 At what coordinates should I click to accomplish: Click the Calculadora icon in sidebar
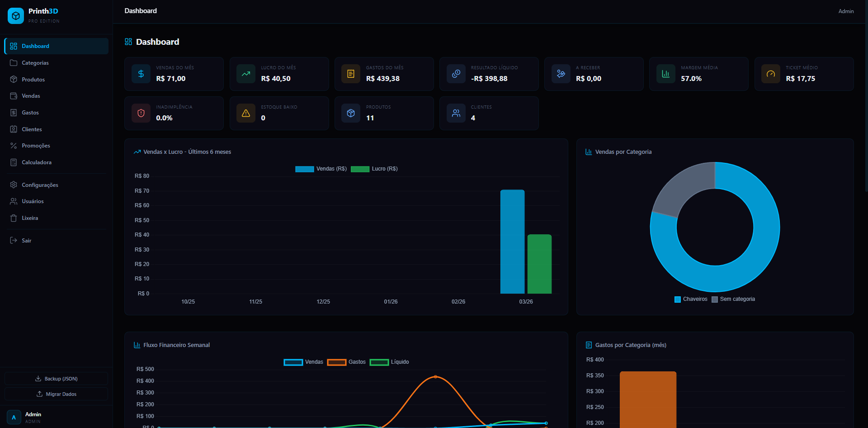[14, 162]
